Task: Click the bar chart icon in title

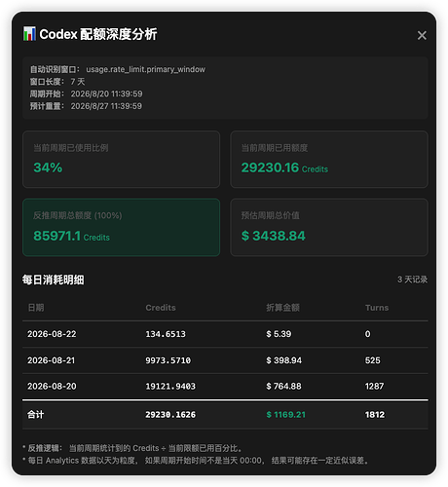Action: tap(29, 34)
